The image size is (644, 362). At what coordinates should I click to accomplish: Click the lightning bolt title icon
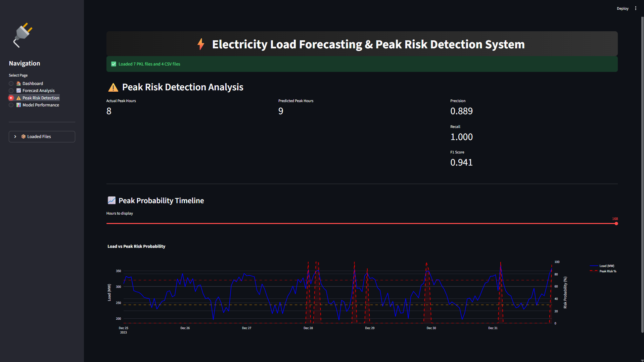pyautogui.click(x=201, y=44)
